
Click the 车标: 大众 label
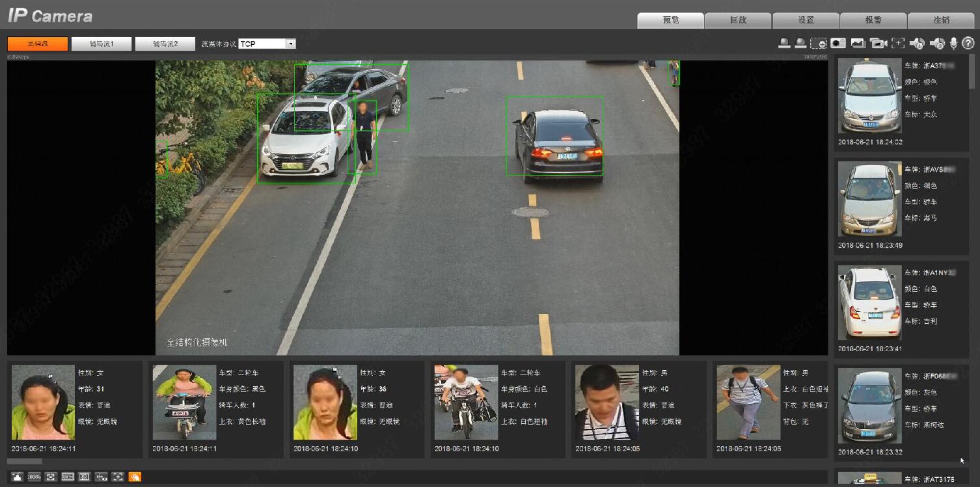pyautogui.click(x=921, y=114)
